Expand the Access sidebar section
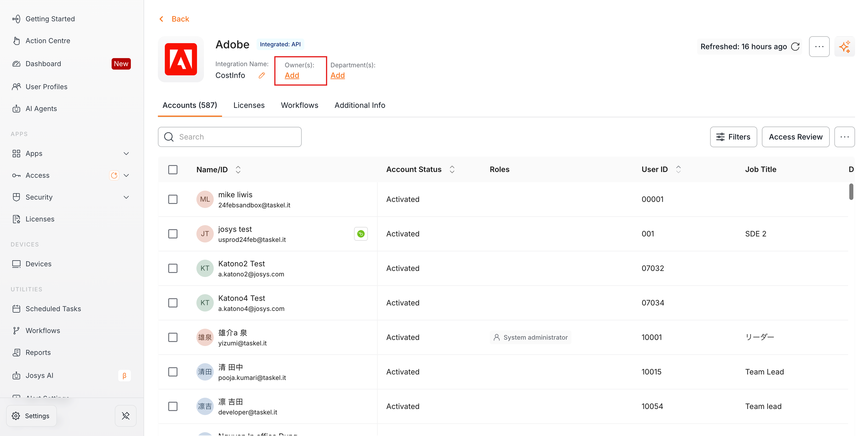Image resolution: width=868 pixels, height=436 pixels. pyautogui.click(x=126, y=175)
